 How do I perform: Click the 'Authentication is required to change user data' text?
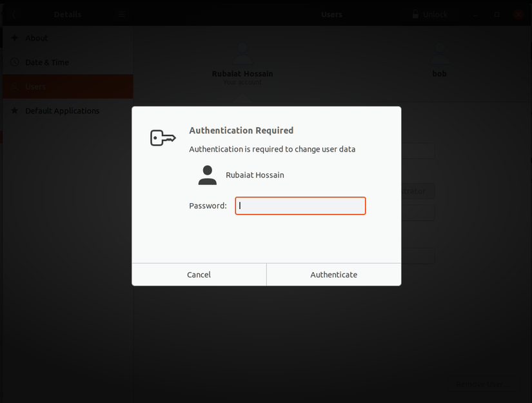[272, 149]
